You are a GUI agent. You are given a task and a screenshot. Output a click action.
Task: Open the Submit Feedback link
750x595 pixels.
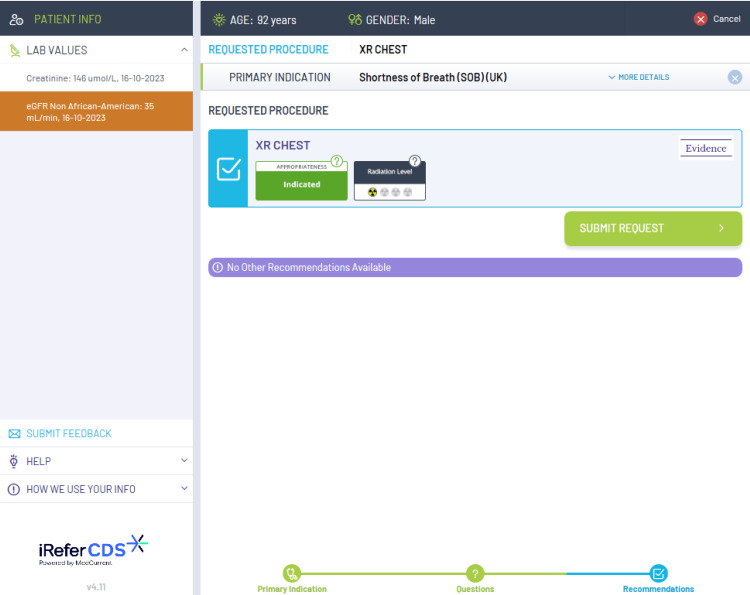click(x=69, y=434)
